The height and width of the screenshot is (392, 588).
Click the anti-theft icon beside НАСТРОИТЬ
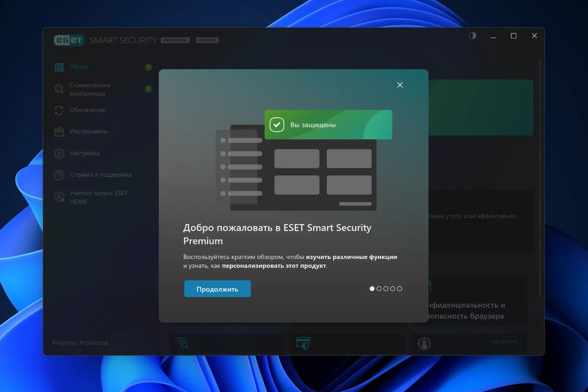click(424, 343)
